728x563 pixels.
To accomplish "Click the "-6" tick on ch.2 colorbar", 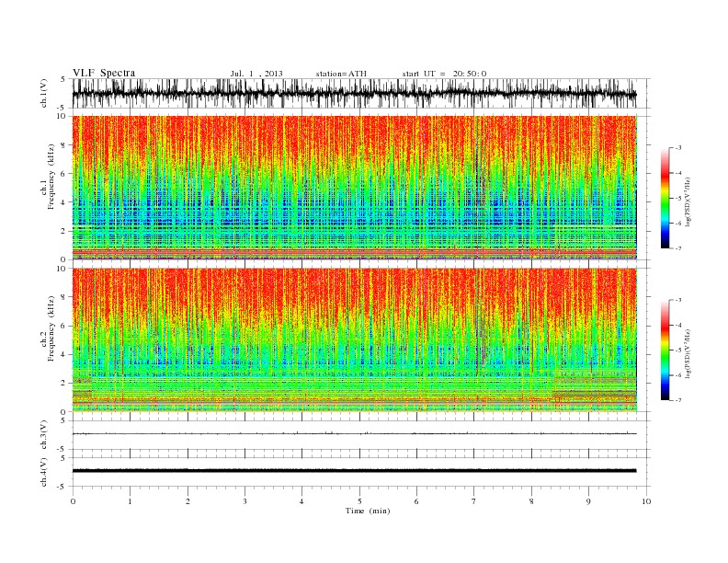I will pos(678,375).
